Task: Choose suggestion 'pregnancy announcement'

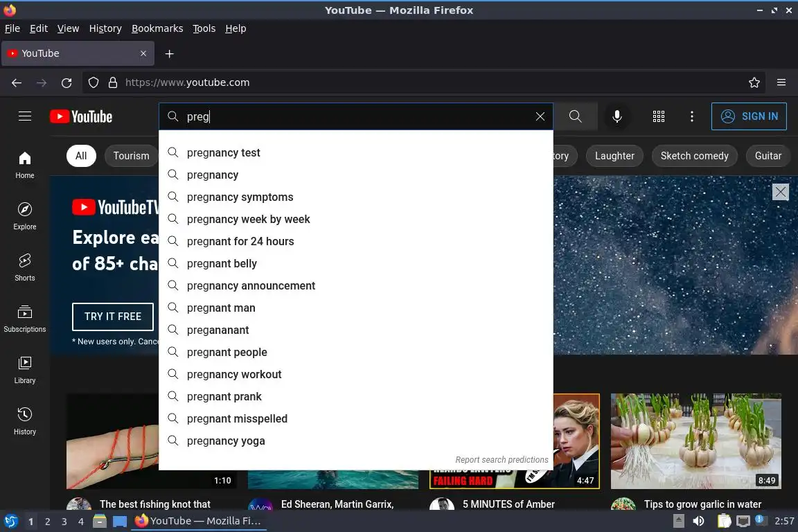Action: [356, 285]
